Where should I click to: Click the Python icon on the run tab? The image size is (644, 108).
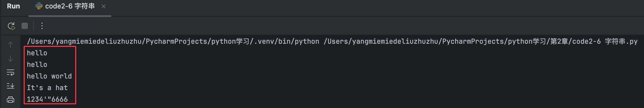(x=39, y=6)
